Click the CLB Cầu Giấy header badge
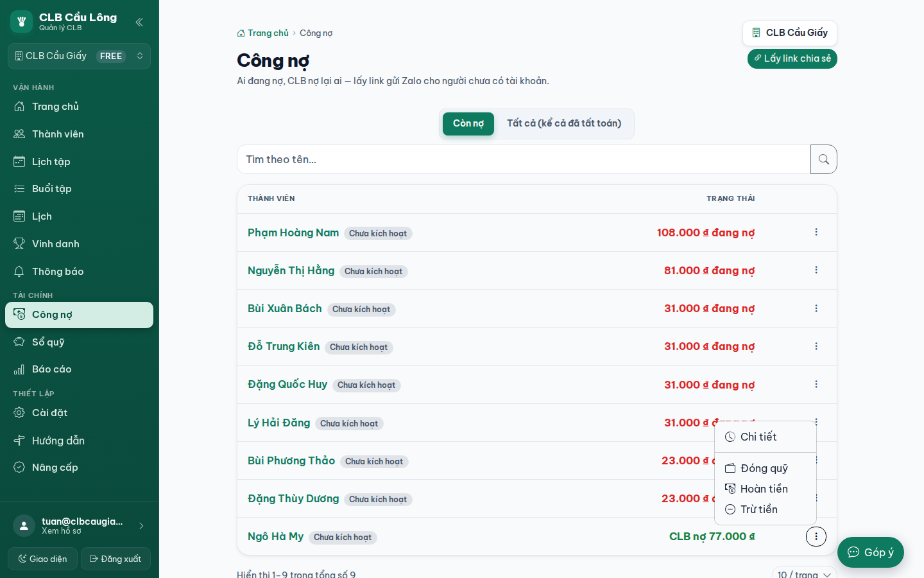This screenshot has width=924, height=578. coord(790,33)
